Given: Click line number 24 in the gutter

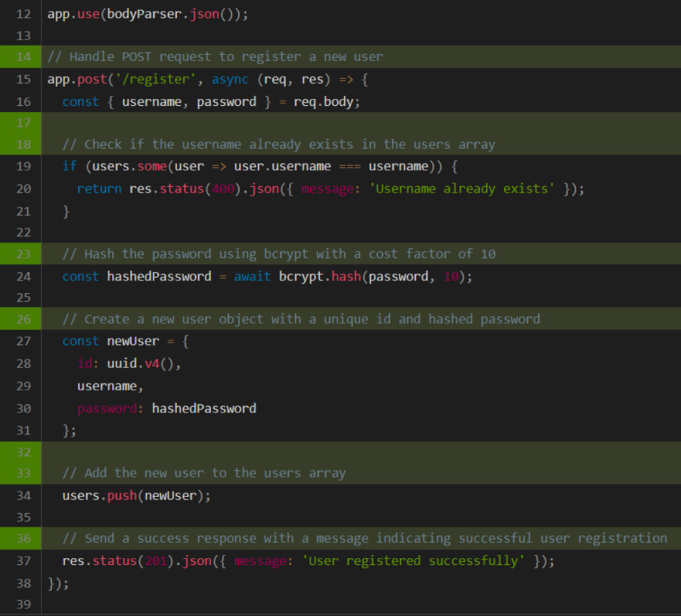Looking at the screenshot, I should click(x=23, y=277).
